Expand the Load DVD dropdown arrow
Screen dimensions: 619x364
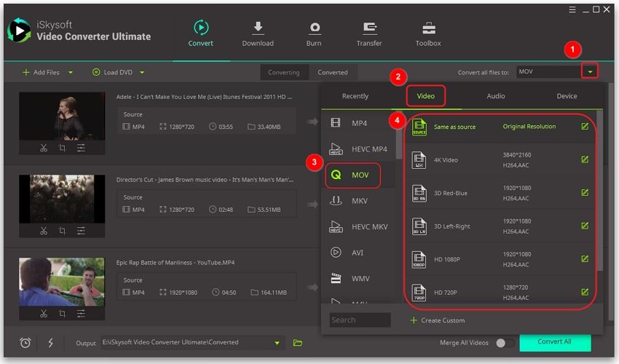tap(142, 72)
